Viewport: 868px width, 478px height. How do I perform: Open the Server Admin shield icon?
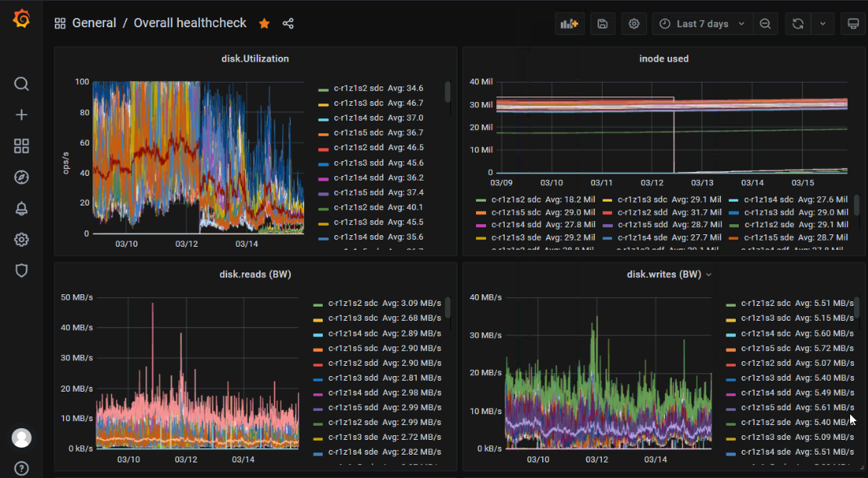tap(21, 270)
